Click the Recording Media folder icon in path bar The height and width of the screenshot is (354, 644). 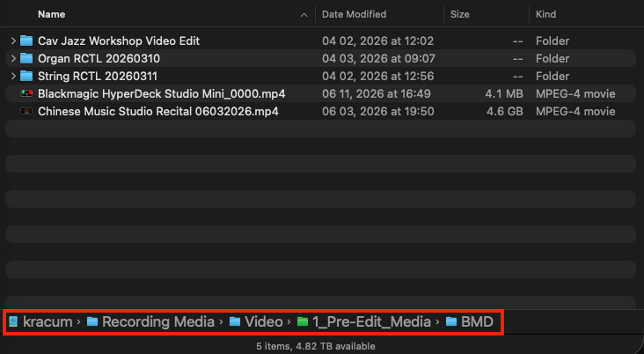tap(92, 321)
